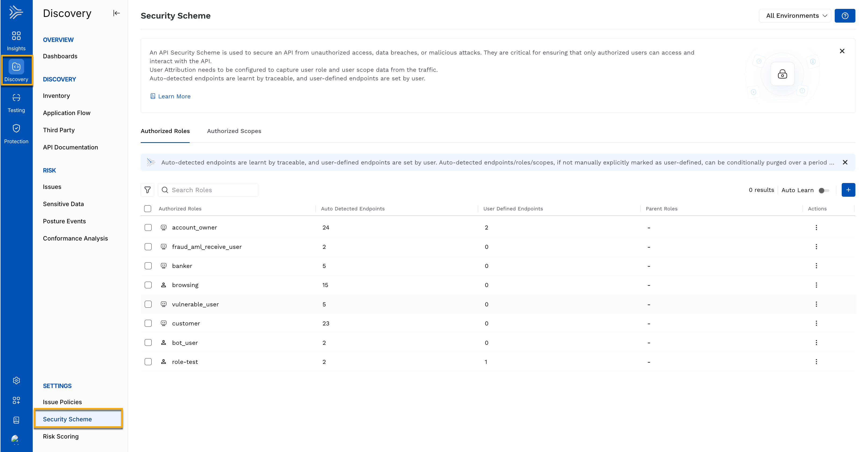Open the Inventory page link
868x452 pixels.
coord(56,96)
